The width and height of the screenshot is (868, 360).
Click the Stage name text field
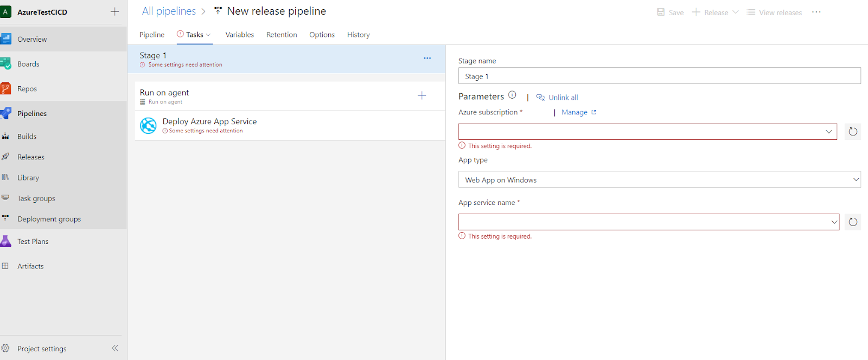tap(659, 76)
